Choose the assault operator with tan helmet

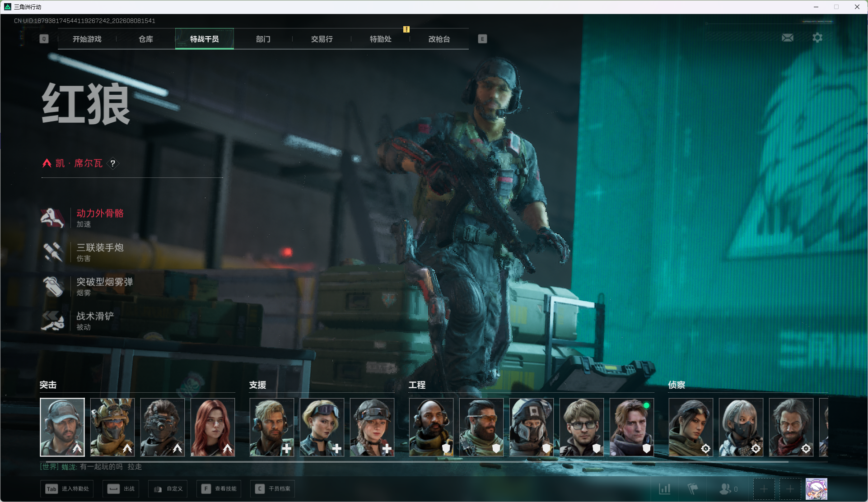(x=112, y=427)
